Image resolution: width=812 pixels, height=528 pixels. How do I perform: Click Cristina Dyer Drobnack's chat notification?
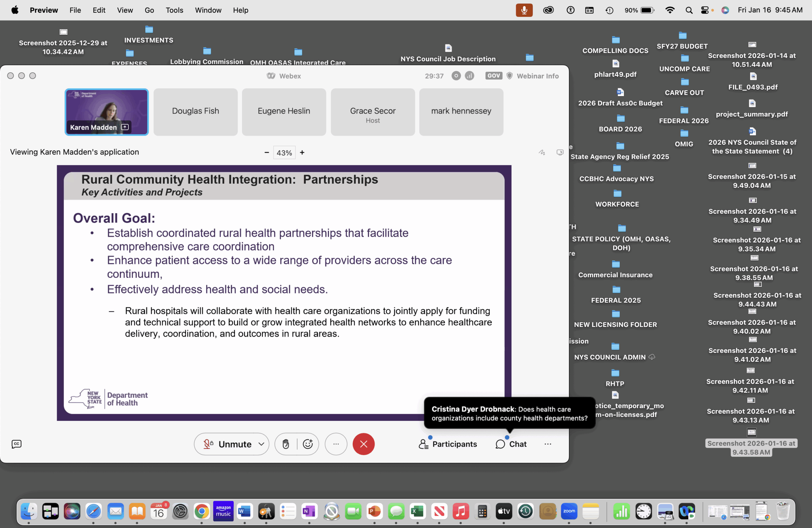tap(509, 414)
